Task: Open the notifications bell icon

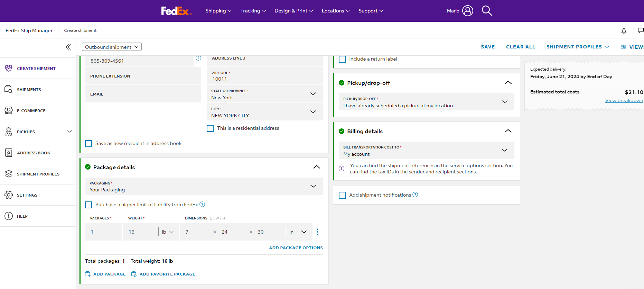Action: 624,31
